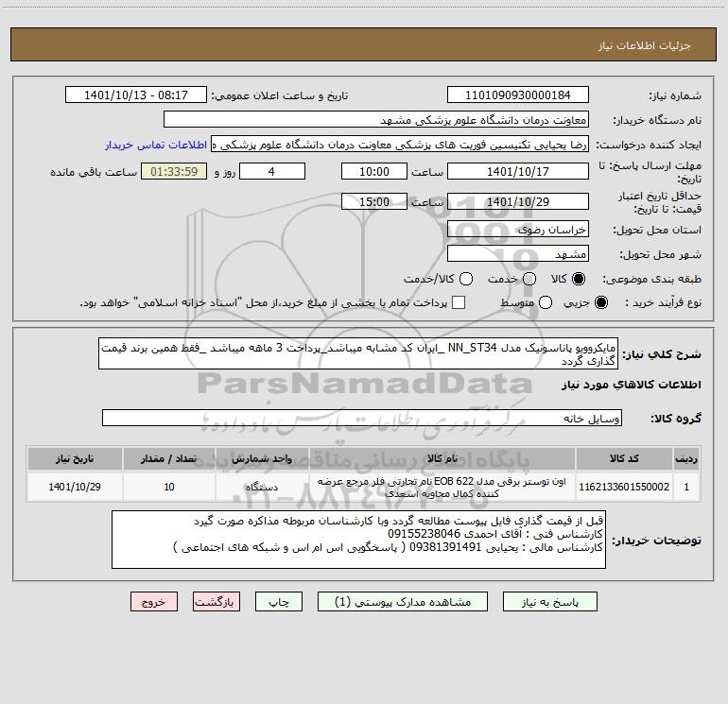
Task: Click response deadline time 10:00
Action: (x=374, y=171)
